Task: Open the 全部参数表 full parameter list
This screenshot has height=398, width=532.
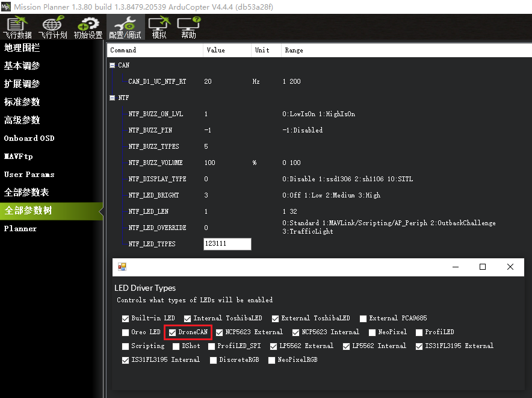Action: tap(26, 192)
